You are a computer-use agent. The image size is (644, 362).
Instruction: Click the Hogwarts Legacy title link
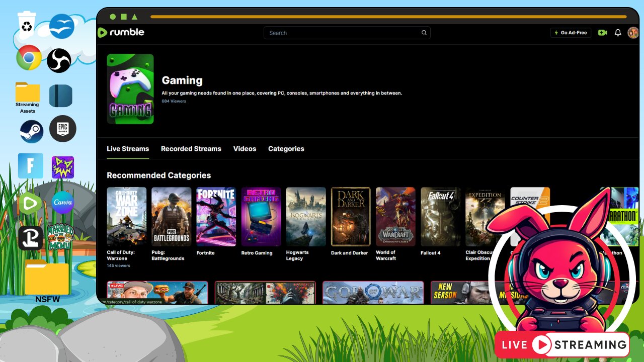pos(297,255)
